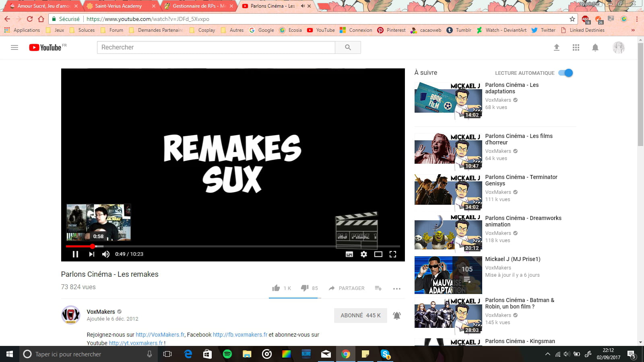Bookmark this page with star icon
The image size is (644, 362).
coord(572,19)
